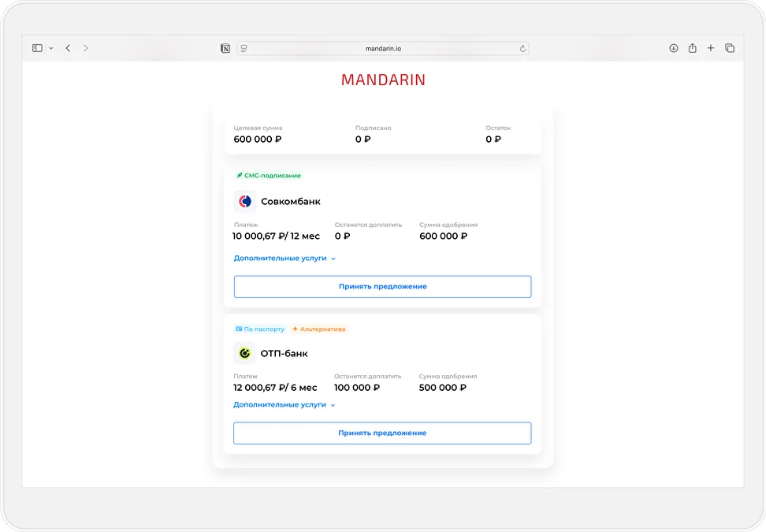Expand Дополнительные услуги for Совкомбанк
Viewport: 766px width, 532px height.
[x=284, y=258]
